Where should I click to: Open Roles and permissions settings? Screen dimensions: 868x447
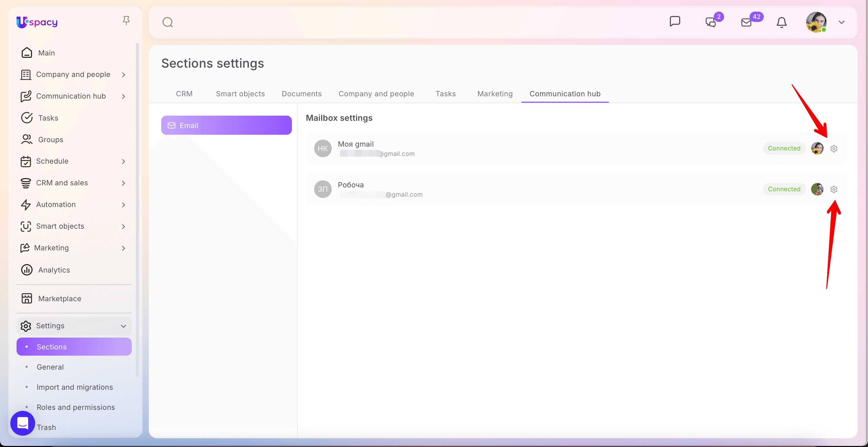pyautogui.click(x=76, y=407)
